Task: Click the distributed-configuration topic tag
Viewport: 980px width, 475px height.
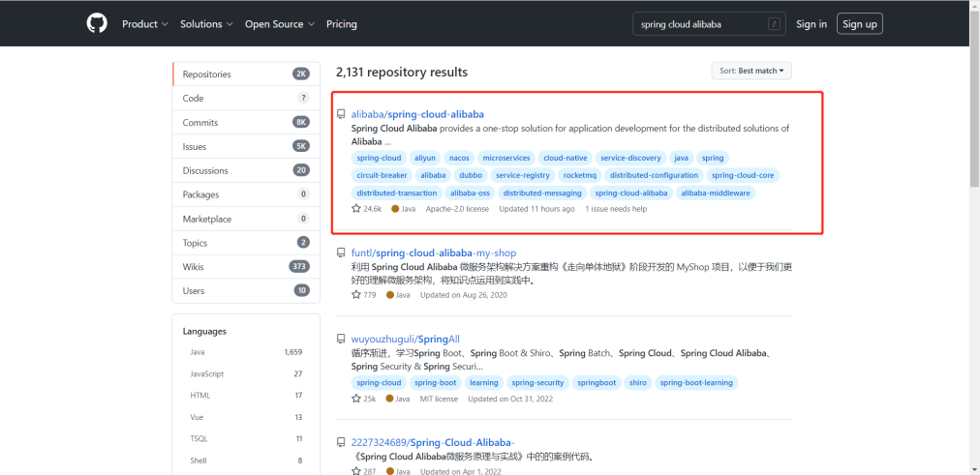Action: pyautogui.click(x=655, y=175)
